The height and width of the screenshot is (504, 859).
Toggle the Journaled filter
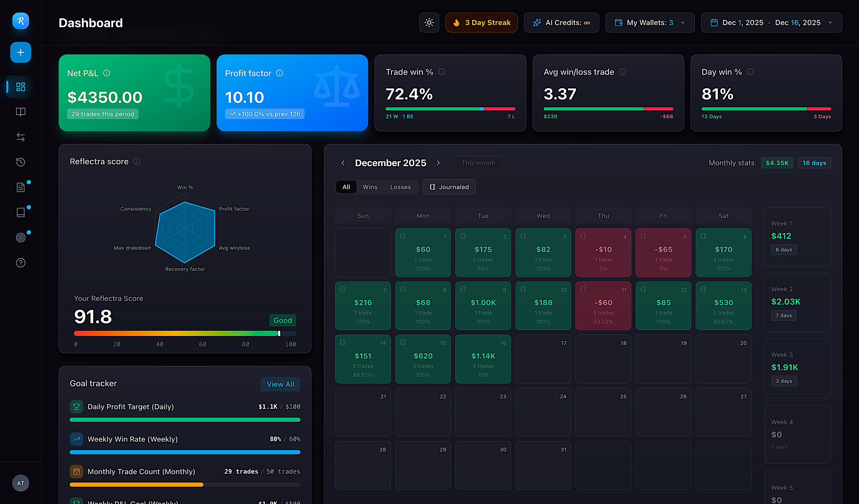click(449, 187)
